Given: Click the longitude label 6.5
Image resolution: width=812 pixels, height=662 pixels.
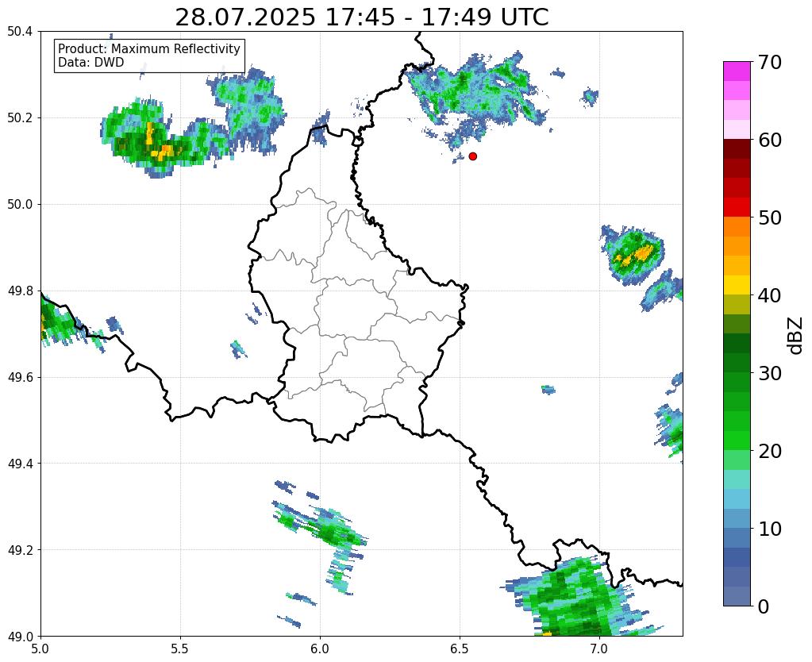Looking at the screenshot, I should [x=460, y=649].
